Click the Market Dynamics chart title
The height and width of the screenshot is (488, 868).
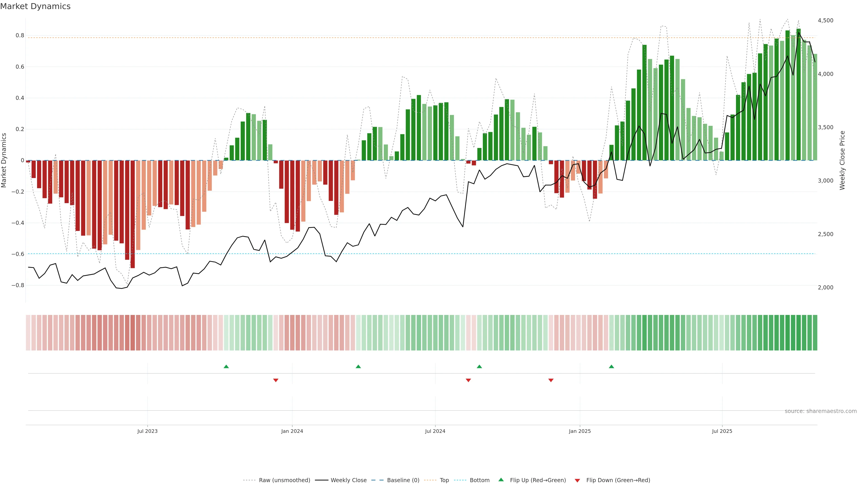click(35, 6)
